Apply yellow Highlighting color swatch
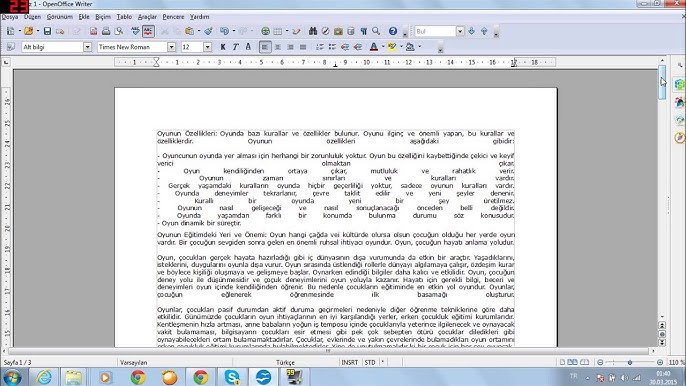Screen dimensions: 686x386 coord(392,47)
